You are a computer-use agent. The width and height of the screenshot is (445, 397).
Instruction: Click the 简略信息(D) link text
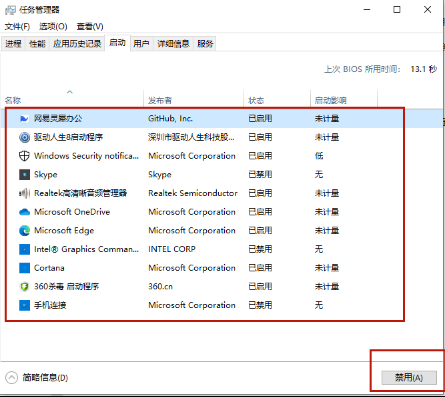(45, 378)
